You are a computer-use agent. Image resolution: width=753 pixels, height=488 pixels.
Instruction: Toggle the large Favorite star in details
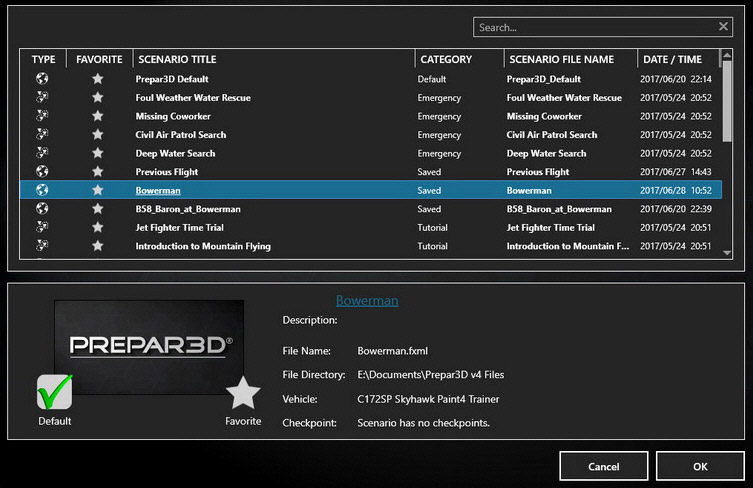[x=243, y=393]
